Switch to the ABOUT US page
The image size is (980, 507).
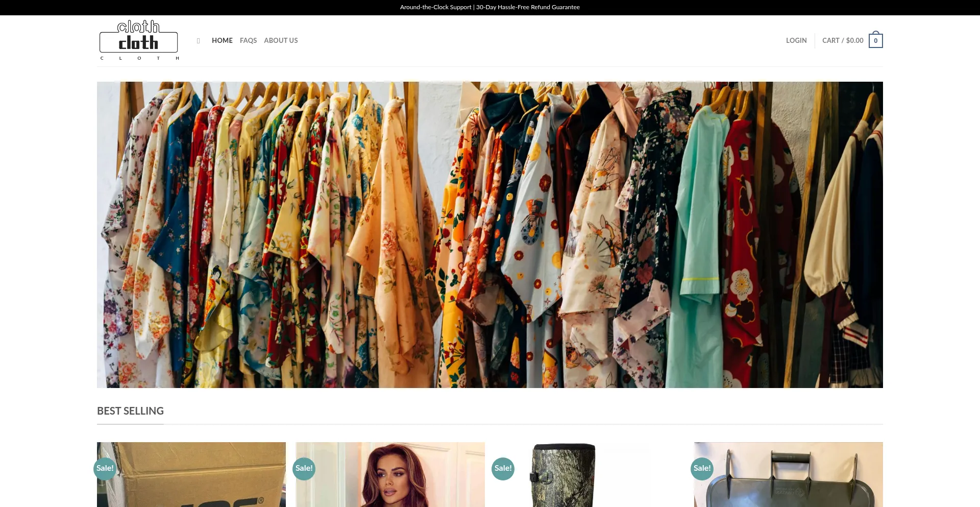(281, 40)
